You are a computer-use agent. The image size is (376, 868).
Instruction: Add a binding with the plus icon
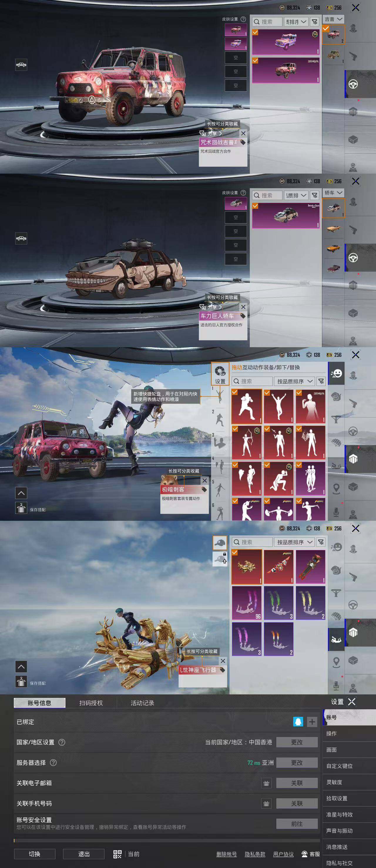[x=312, y=722]
